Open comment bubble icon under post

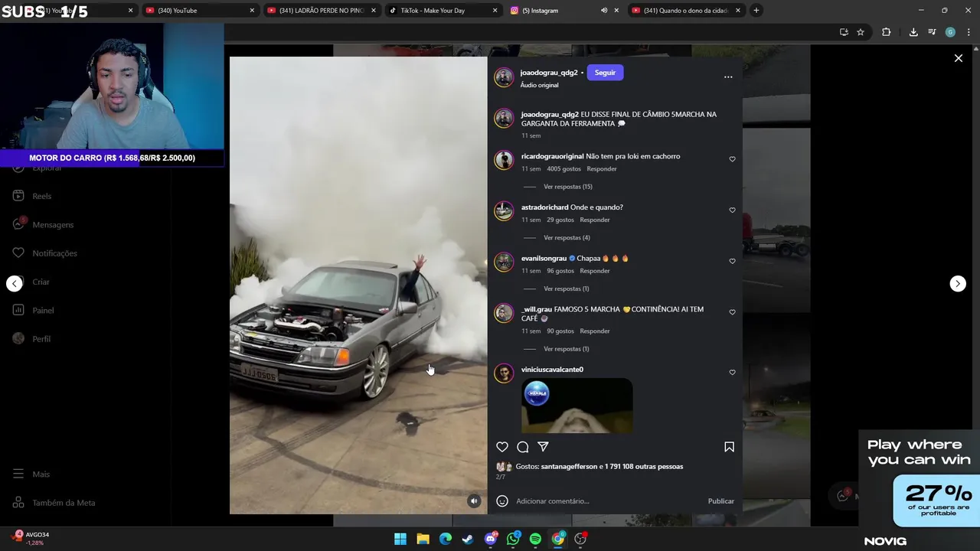tap(523, 447)
